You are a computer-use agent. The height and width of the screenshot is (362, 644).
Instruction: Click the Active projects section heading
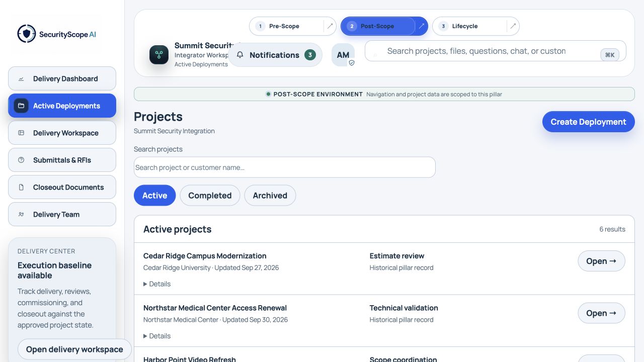coord(178,229)
